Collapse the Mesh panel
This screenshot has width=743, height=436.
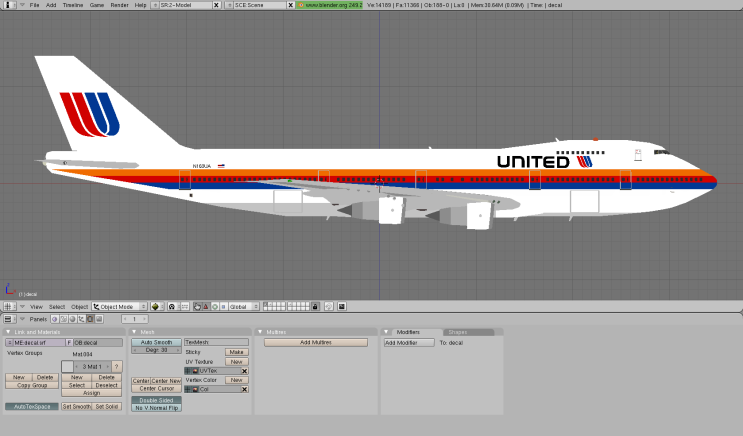click(134, 332)
